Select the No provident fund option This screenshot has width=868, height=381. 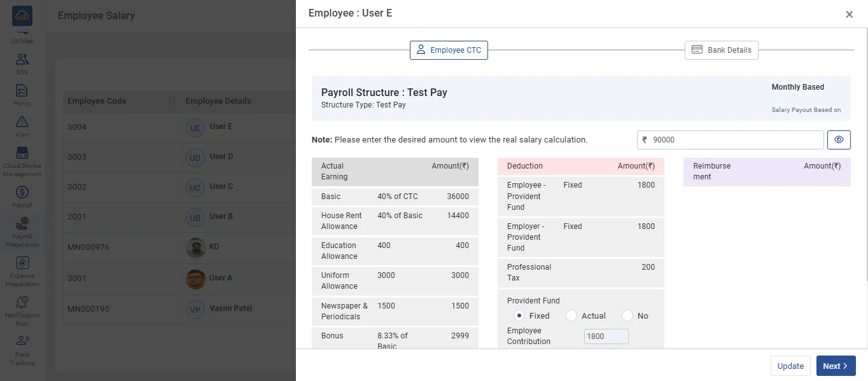click(x=627, y=315)
